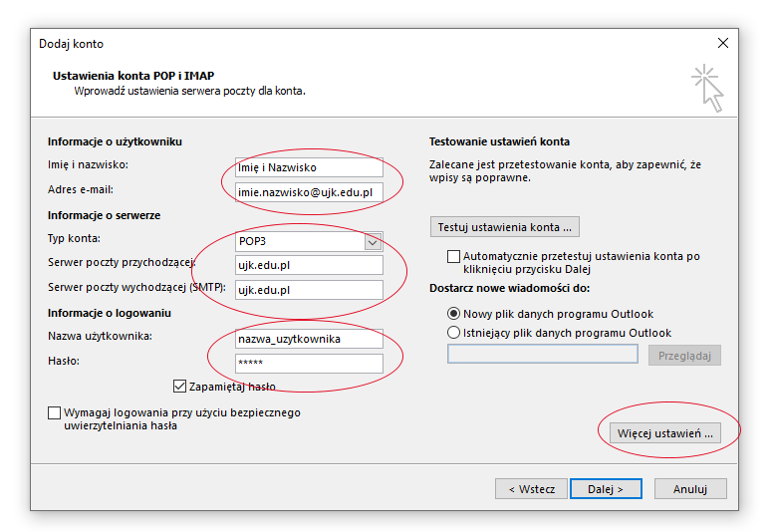
Task: Cancel the setup with Anuluj
Action: click(689, 489)
